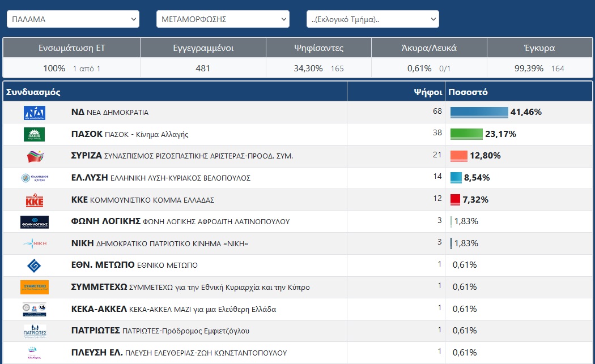Click the Εγγεγραμμένοι header cell
The height and width of the screenshot is (364, 595).
pyautogui.click(x=203, y=48)
